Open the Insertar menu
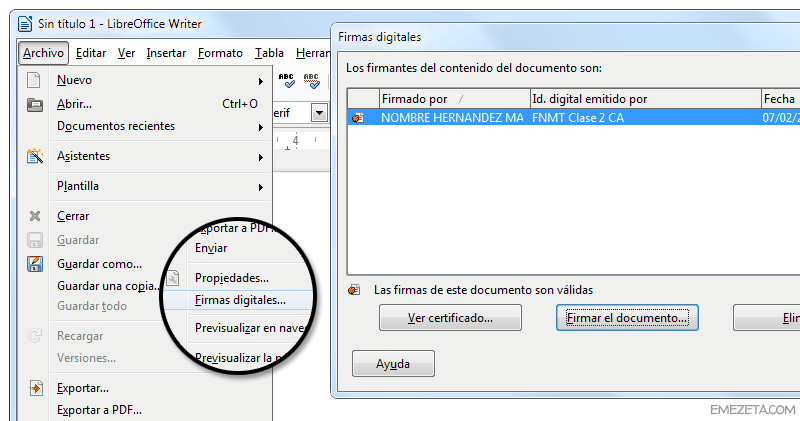This screenshot has width=800, height=421. 166,53
